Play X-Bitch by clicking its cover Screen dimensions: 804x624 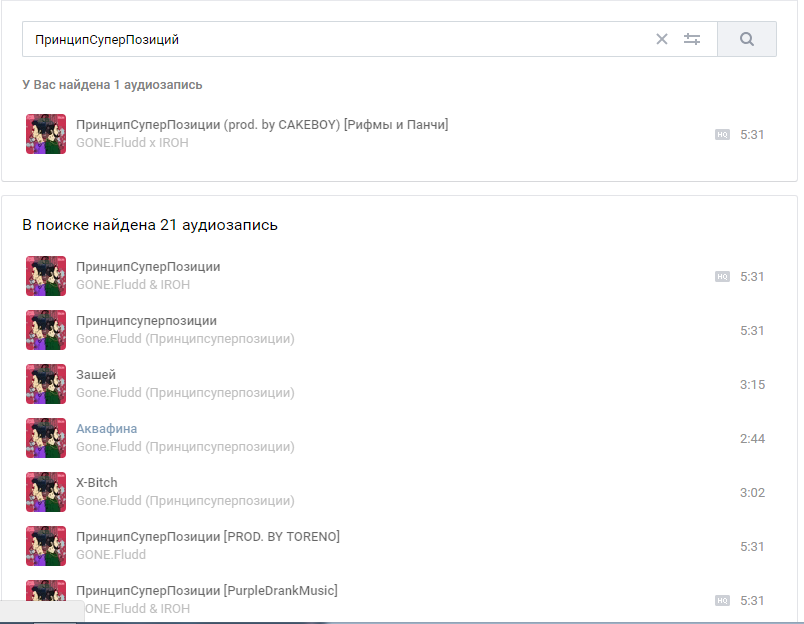(x=46, y=492)
